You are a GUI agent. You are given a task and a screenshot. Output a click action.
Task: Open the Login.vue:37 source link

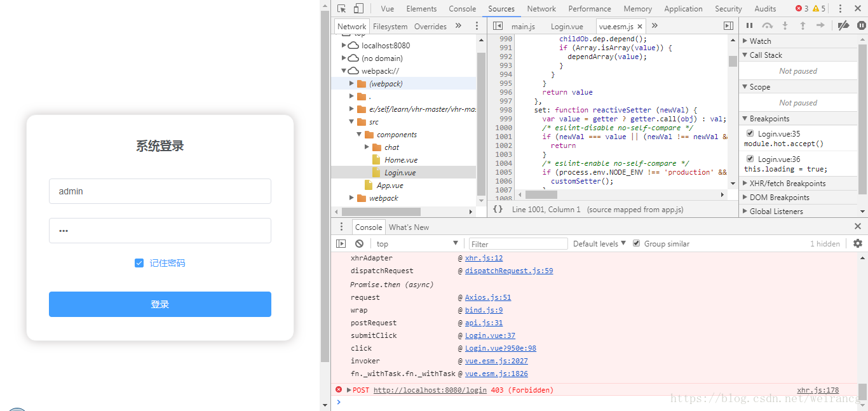490,335
